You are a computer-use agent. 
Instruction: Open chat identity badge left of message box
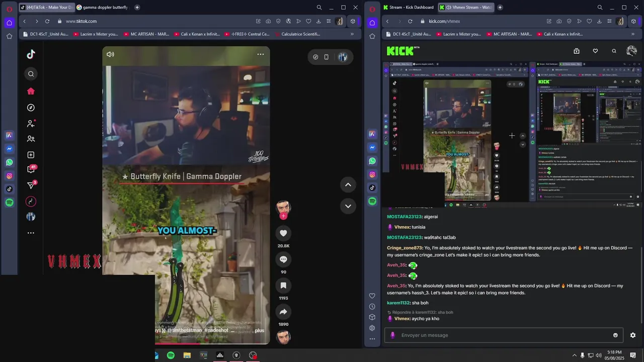[393, 335]
